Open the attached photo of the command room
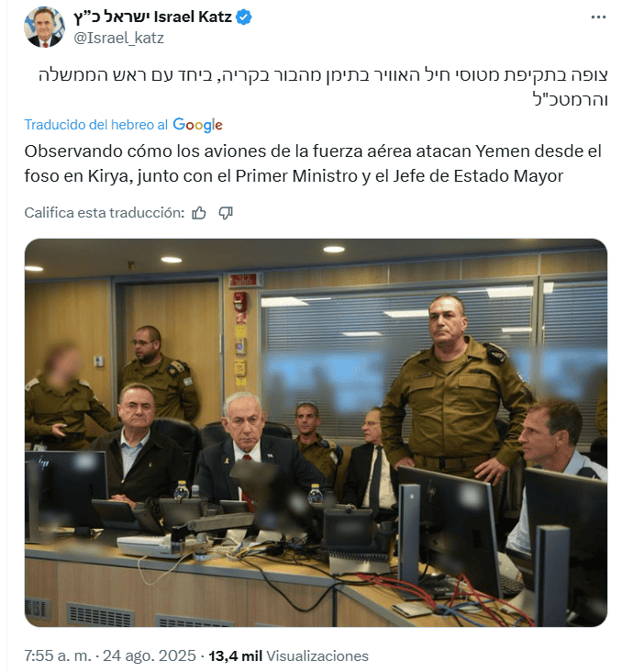This screenshot has height=672, width=622. tap(316, 432)
